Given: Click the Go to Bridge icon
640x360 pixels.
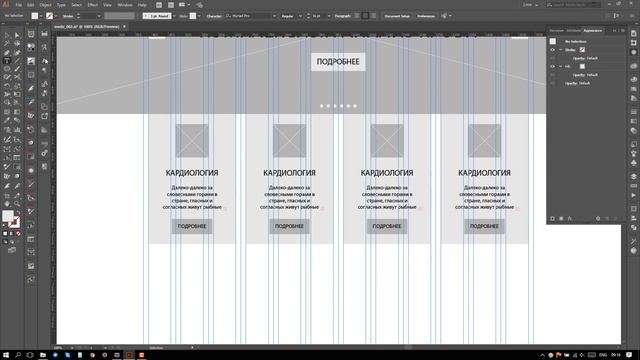Looking at the screenshot, I should (159, 5).
